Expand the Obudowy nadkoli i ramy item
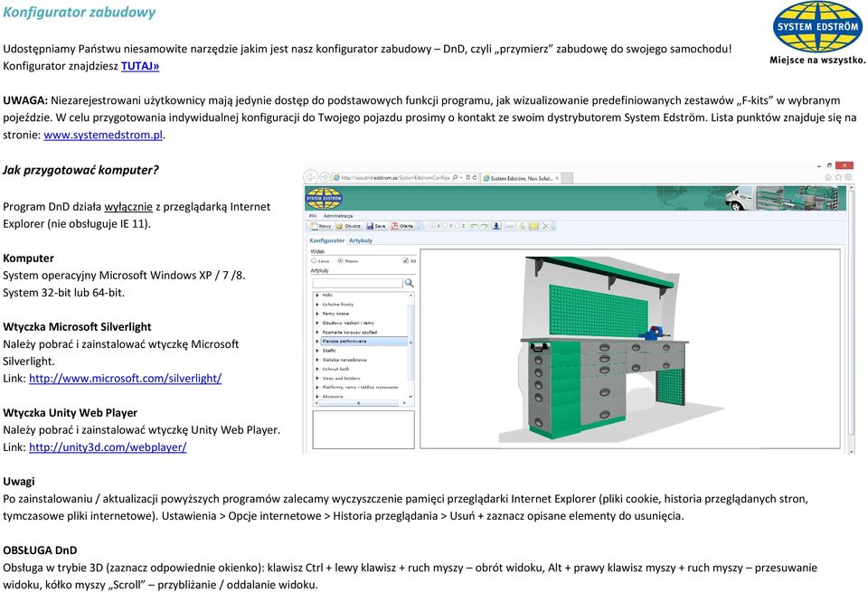Screen dimensions: 868x592 click(x=317, y=323)
